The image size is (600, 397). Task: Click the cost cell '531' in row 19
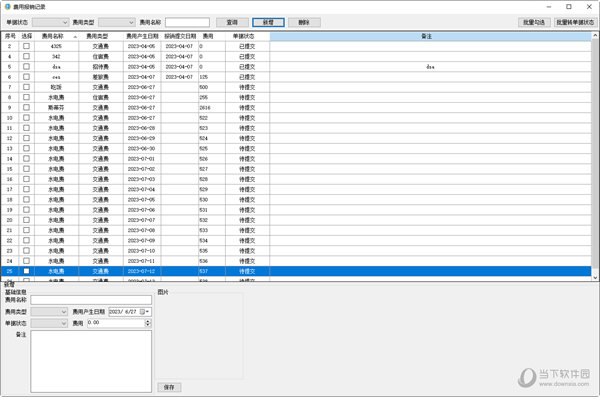(212, 210)
